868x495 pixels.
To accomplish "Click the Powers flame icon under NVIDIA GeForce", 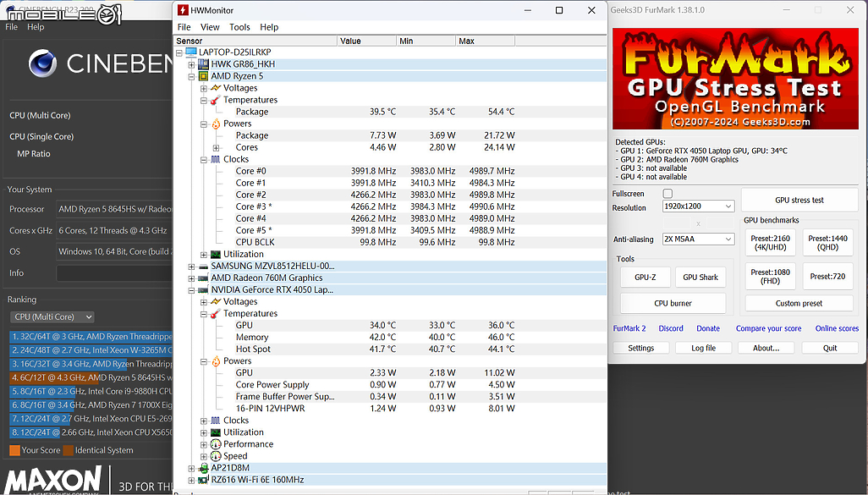I will tap(216, 361).
